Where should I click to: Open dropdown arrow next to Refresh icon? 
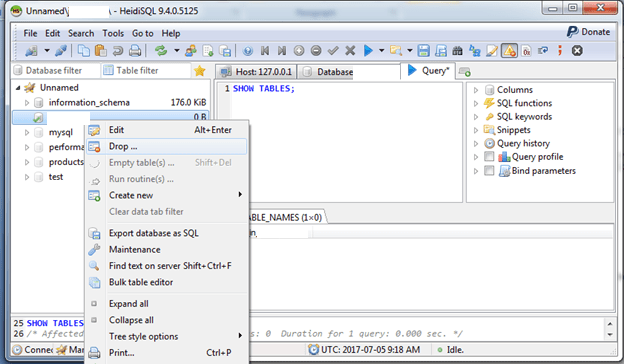tap(176, 51)
